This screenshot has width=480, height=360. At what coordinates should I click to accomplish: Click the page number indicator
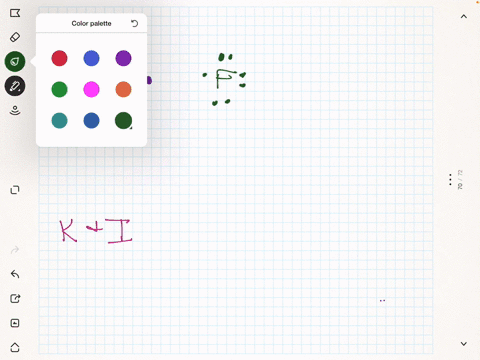pos(460,180)
